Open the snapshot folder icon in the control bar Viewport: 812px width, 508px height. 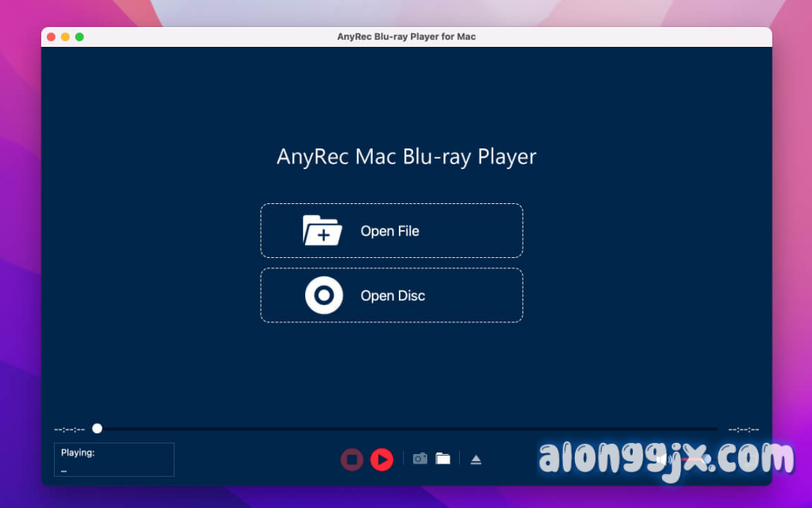(x=442, y=459)
